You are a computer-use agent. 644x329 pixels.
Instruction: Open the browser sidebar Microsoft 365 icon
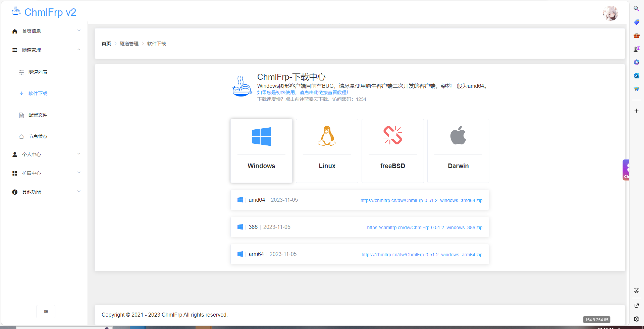[636, 62]
